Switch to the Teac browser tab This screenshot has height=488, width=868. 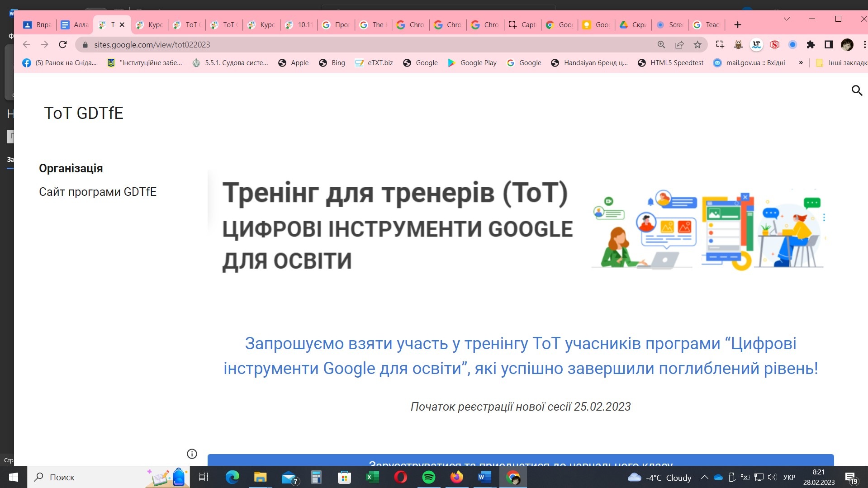[707, 25]
